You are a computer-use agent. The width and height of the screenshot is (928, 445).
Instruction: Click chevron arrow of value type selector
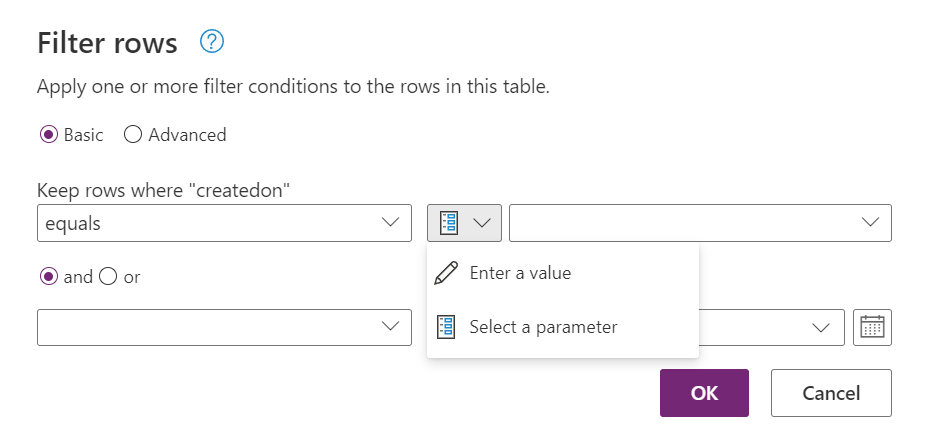click(483, 223)
